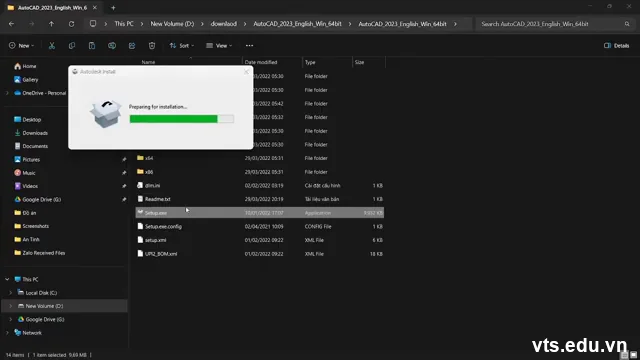Image resolution: width=640 pixels, height=360 pixels.
Task: Open Zalo Received Files folder
Action: click(x=40, y=253)
